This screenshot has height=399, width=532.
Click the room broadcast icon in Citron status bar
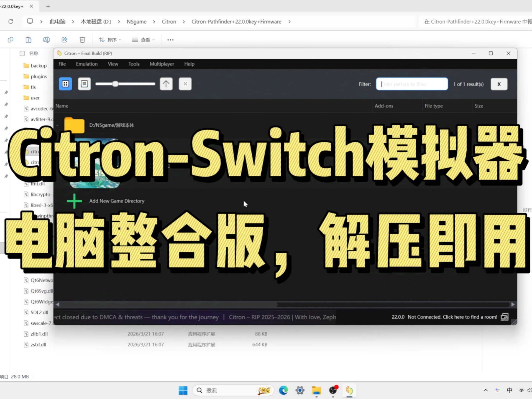pos(505,317)
